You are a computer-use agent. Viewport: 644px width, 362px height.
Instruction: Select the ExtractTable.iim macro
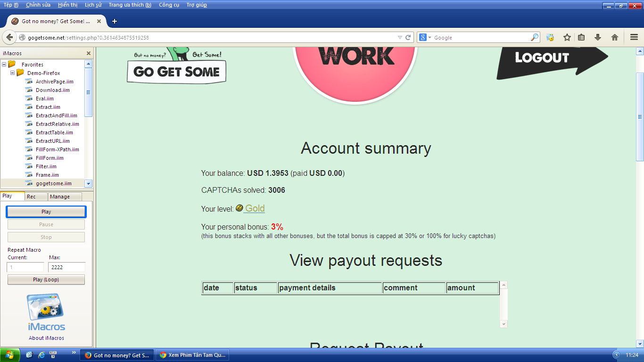click(x=54, y=132)
